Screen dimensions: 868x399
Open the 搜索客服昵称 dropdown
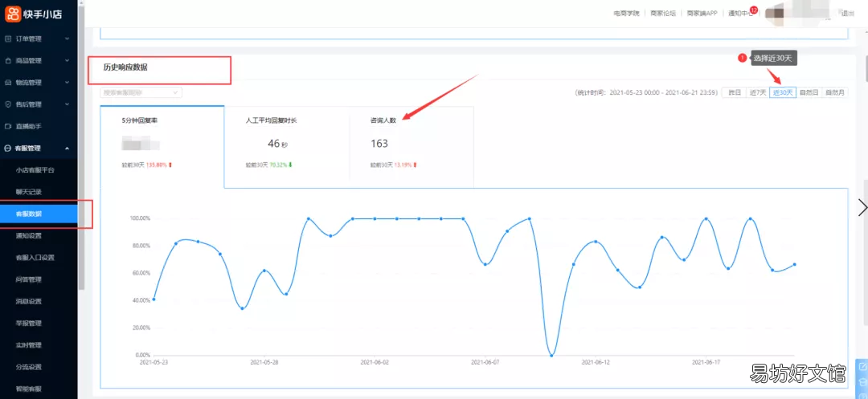pos(141,93)
